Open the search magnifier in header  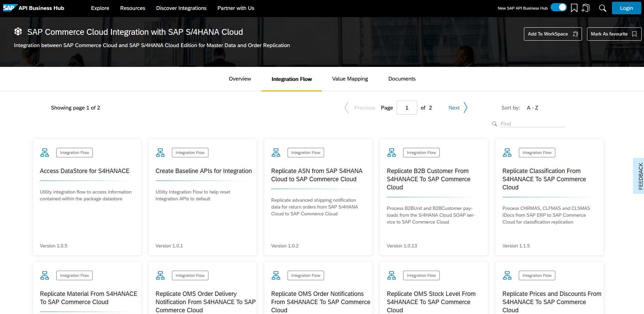(602, 8)
